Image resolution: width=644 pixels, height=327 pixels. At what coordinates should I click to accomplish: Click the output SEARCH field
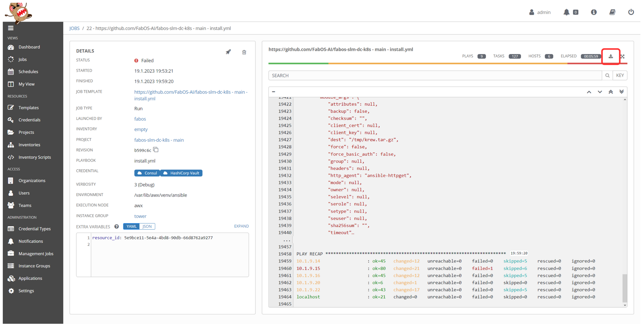[435, 75]
